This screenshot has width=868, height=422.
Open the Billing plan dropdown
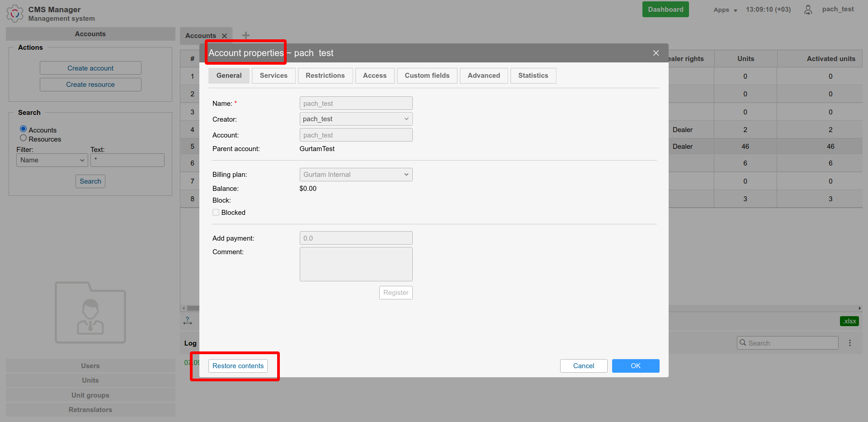tap(356, 175)
